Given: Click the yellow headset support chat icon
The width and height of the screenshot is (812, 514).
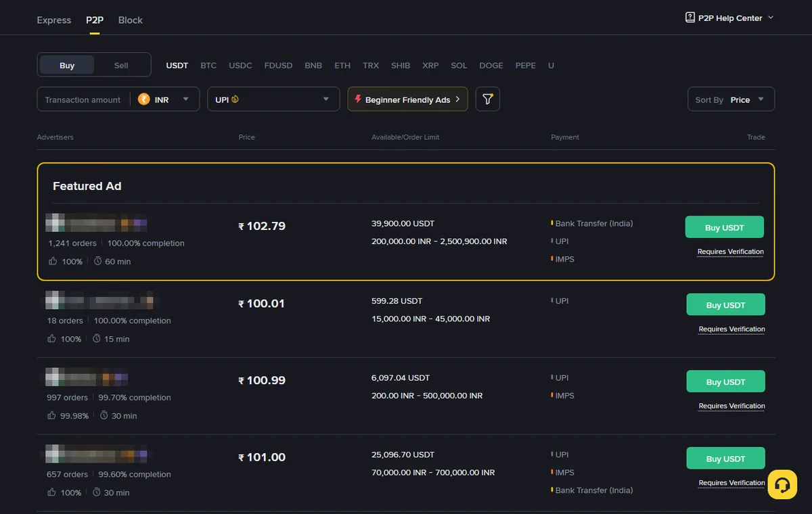Looking at the screenshot, I should pyautogui.click(x=782, y=484).
